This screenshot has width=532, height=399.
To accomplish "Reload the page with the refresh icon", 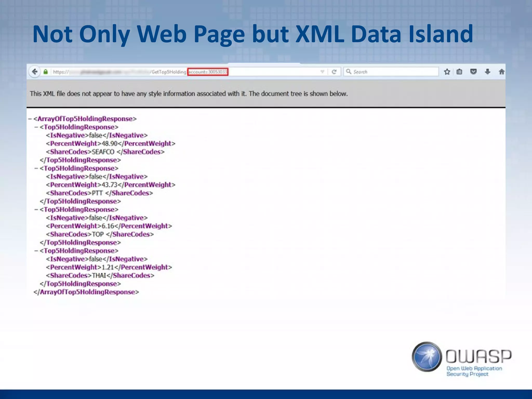I will 334,72.
